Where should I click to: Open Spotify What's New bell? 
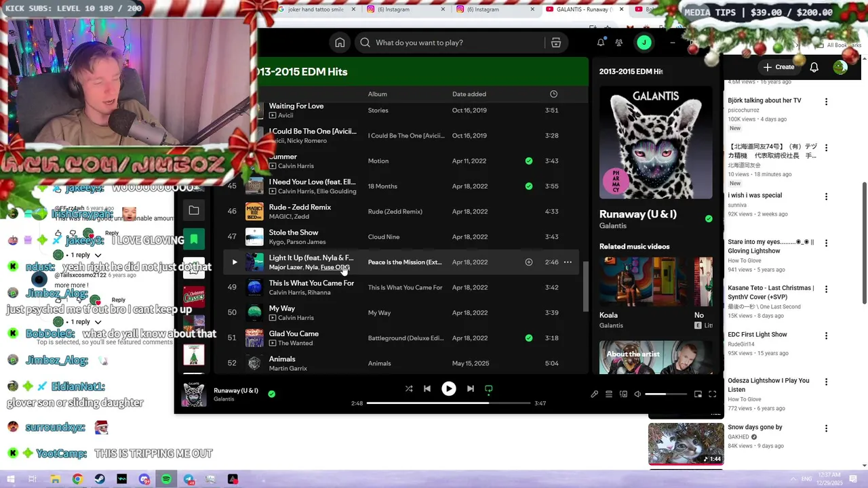601,43
